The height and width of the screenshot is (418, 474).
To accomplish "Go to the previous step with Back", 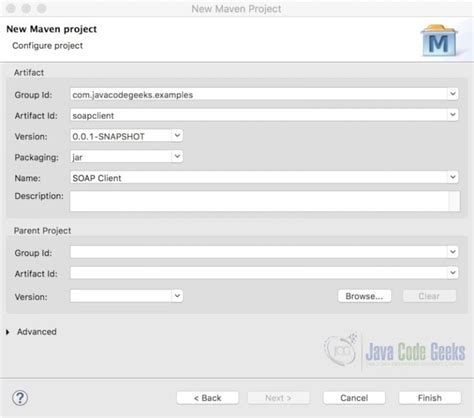I will (x=207, y=398).
